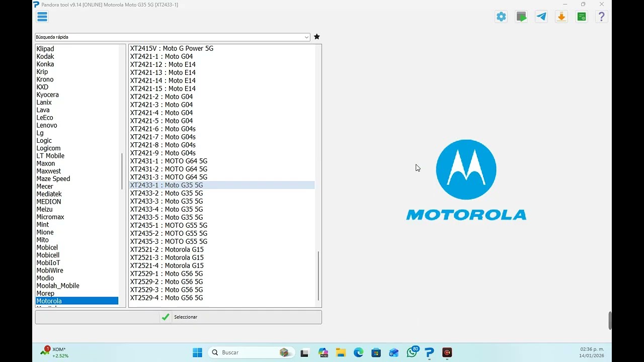The image size is (644, 362).
Task: Open the Búsqueda rápida dropdown arrow
Action: click(306, 37)
